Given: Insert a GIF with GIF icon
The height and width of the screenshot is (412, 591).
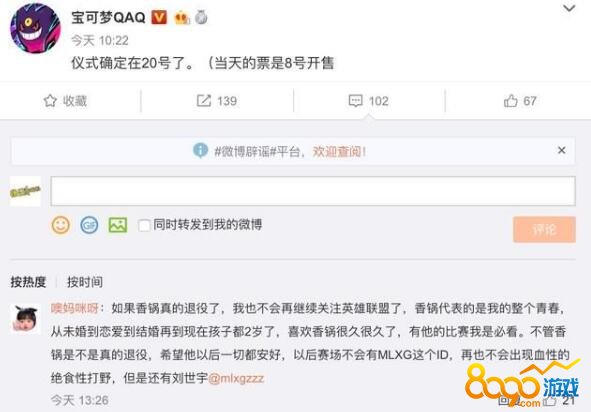Looking at the screenshot, I should click(89, 225).
